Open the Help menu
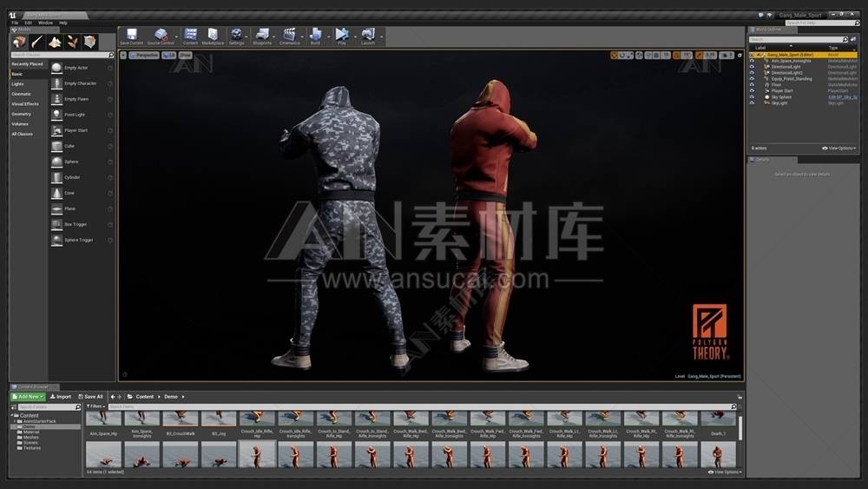 coord(63,23)
